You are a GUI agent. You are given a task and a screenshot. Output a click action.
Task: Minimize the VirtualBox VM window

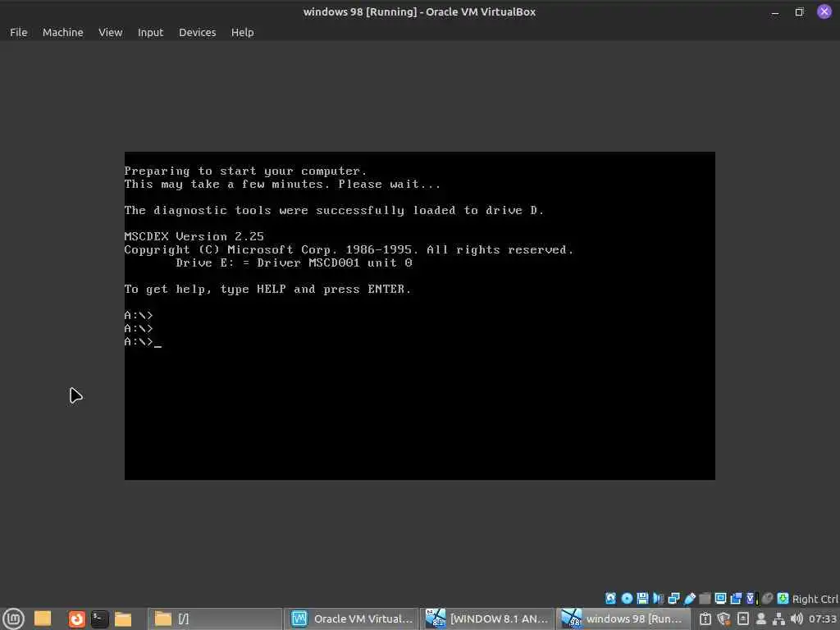[x=774, y=12]
